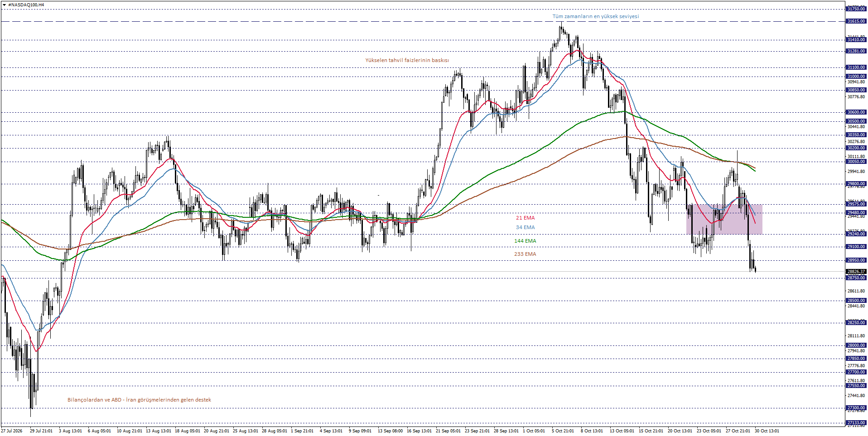Click the '20 Aug 21:01' time label
The height and width of the screenshot is (436, 868).
(217, 431)
